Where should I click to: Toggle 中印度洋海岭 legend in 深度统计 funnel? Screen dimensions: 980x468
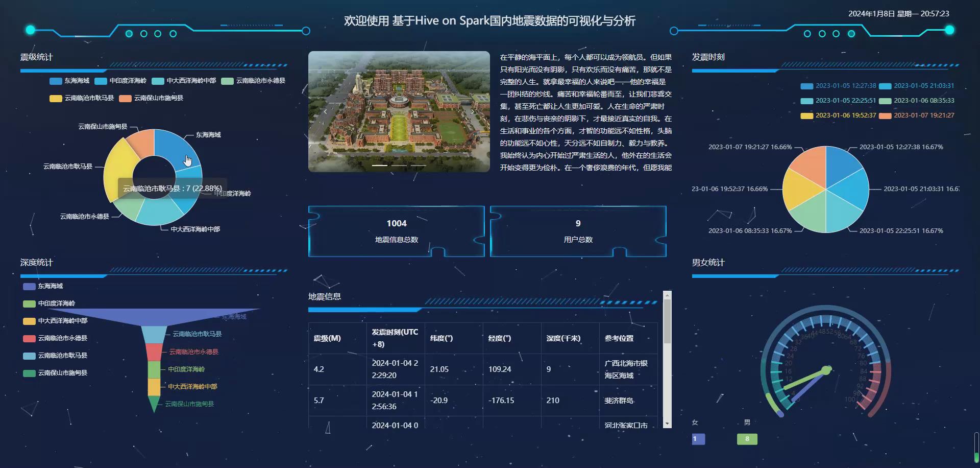pyautogui.click(x=49, y=303)
